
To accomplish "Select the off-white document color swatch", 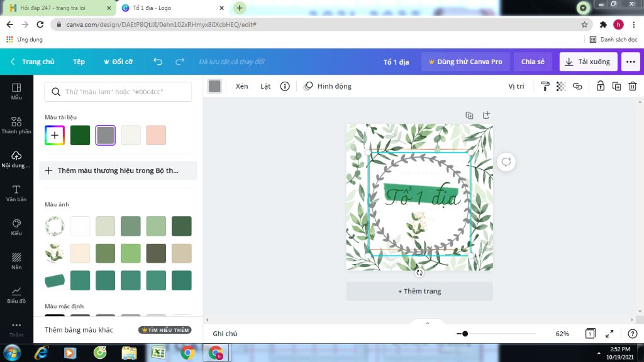I will click(131, 136).
